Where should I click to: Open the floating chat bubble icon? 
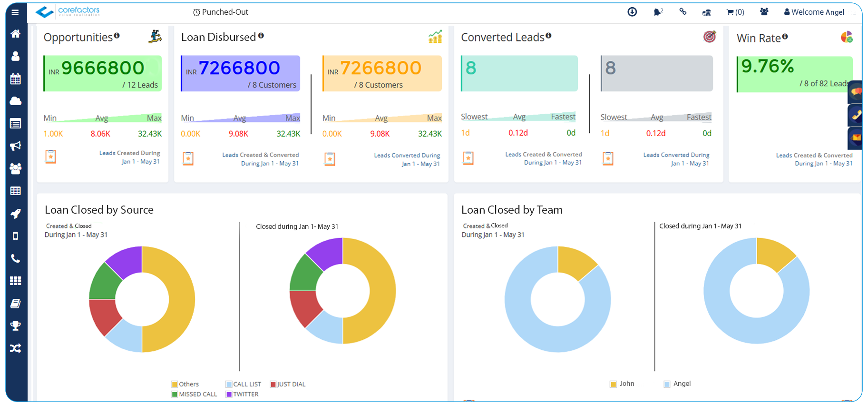[x=856, y=92]
